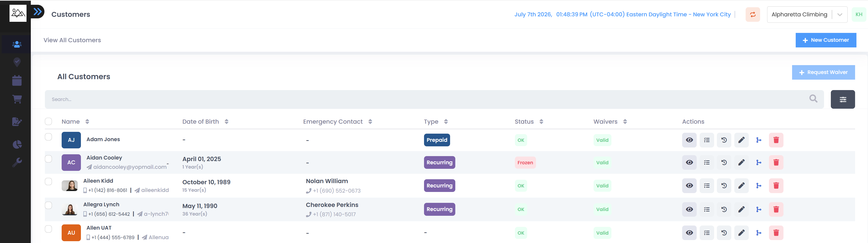The height and width of the screenshot is (243, 868).
Task: Sort by Status column arrows
Action: (541, 122)
